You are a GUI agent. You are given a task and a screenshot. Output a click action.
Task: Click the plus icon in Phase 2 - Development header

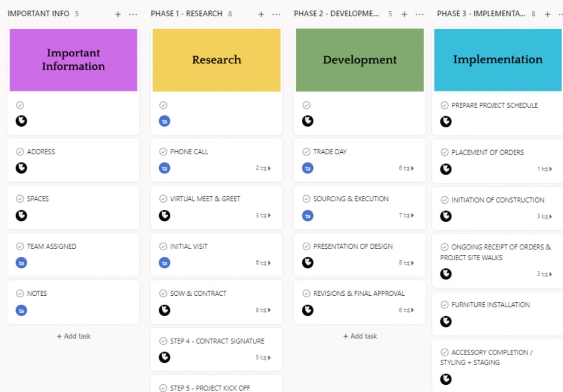(404, 14)
